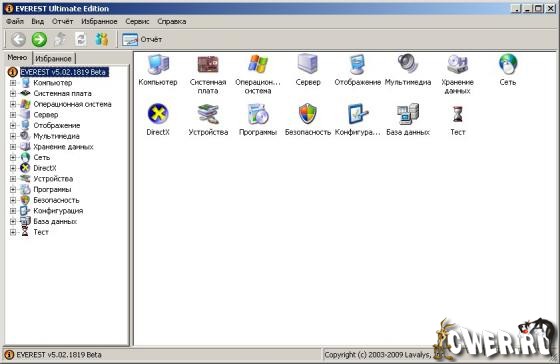
Task: Open the Системная плата motherboard icon
Action: pyautogui.click(x=208, y=64)
